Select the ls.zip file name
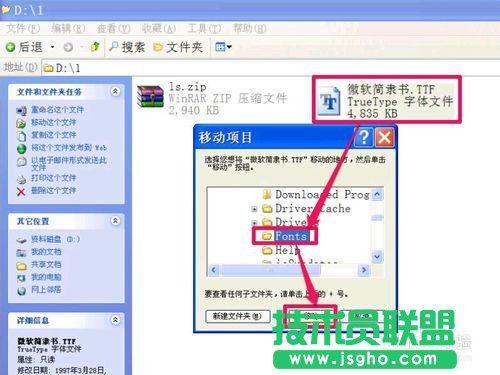The width and height of the screenshot is (500, 375). [187, 87]
